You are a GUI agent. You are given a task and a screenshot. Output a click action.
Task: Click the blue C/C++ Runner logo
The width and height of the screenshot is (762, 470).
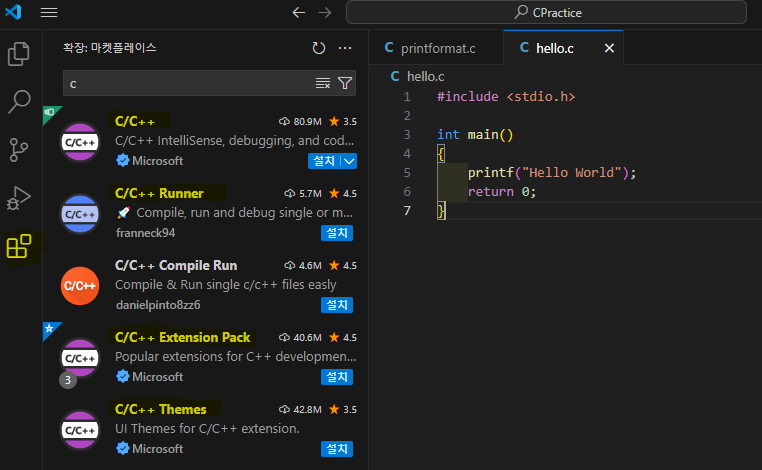pyautogui.click(x=80, y=214)
